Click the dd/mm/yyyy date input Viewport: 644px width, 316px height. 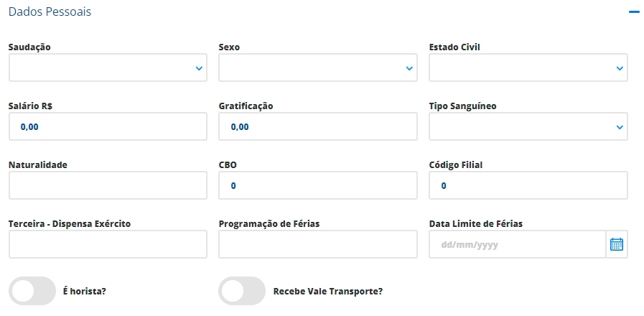click(518, 244)
